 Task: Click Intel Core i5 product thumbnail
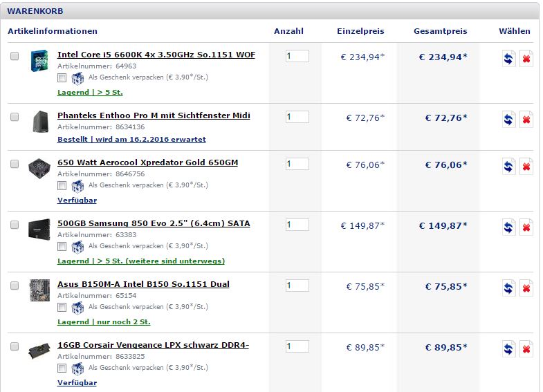tap(39, 61)
